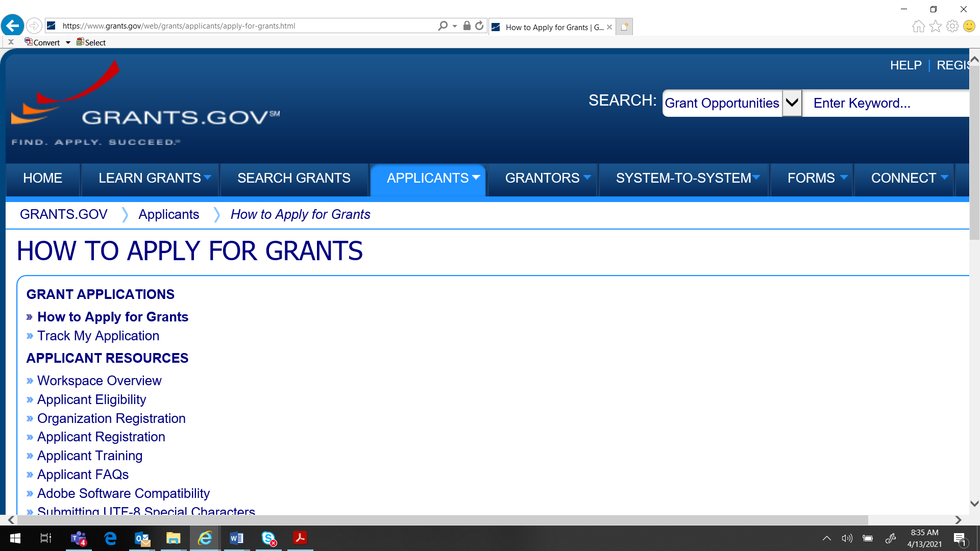The image size is (980, 551).
Task: Click the Applicants breadcrumb link
Action: [168, 214]
